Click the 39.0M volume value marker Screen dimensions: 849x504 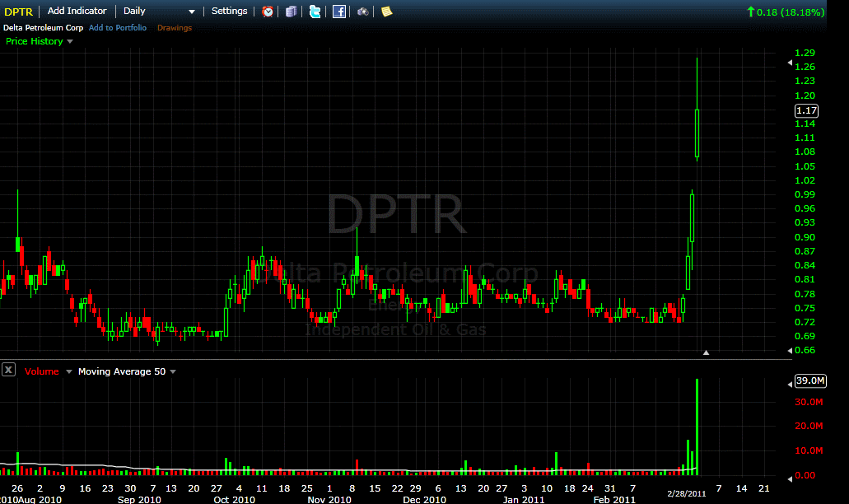pyautogui.click(x=810, y=380)
